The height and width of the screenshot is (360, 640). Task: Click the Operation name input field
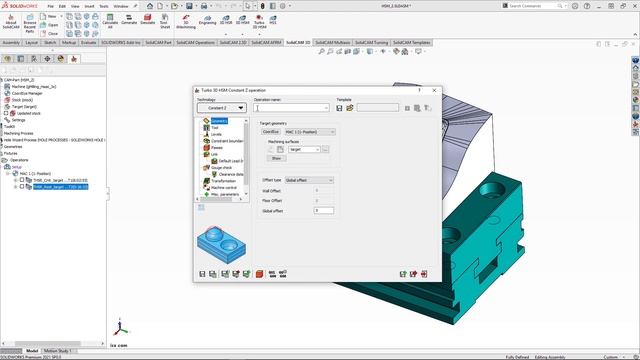291,108
